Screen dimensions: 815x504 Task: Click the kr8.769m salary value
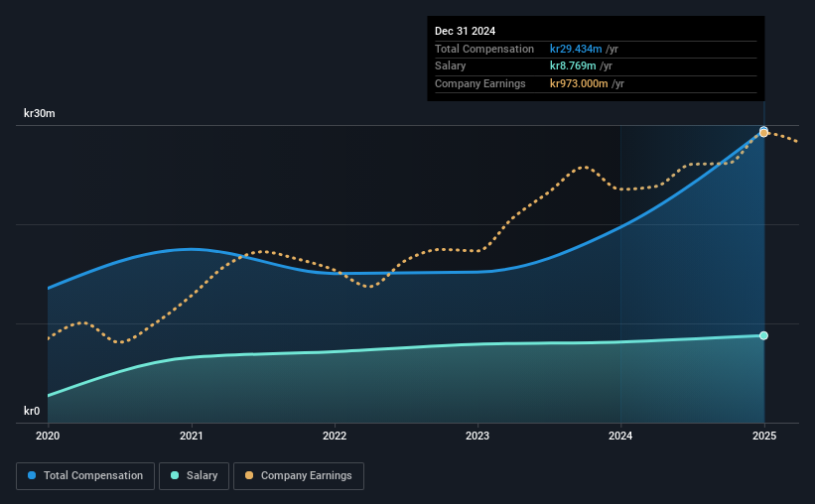573,66
